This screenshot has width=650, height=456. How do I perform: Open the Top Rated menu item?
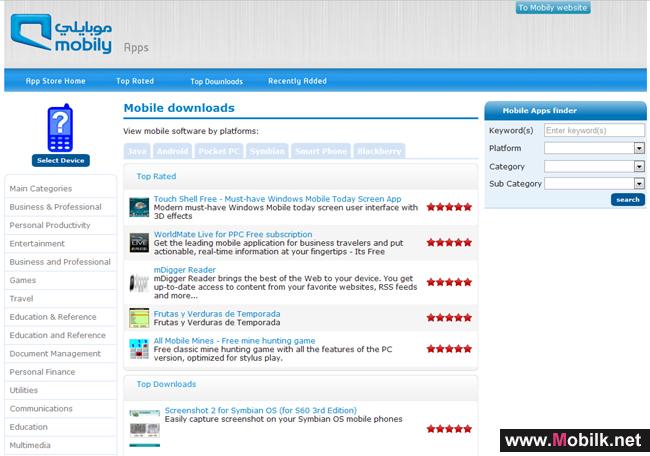point(135,81)
